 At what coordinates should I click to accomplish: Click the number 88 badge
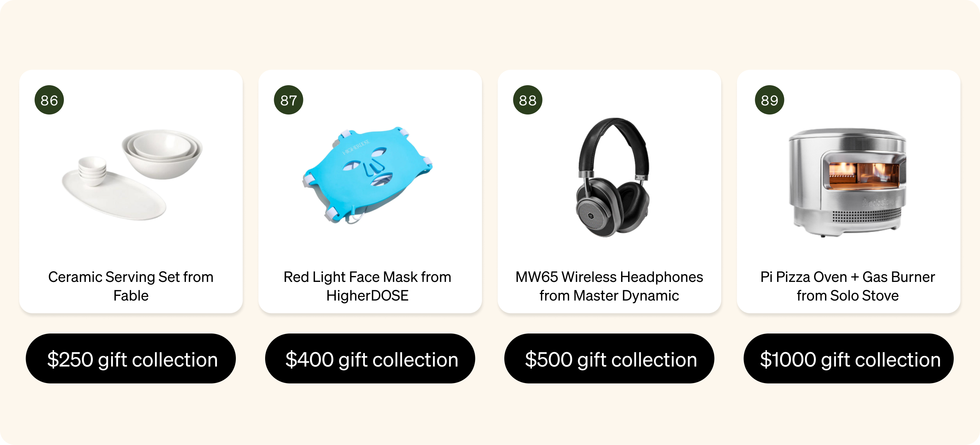[528, 100]
